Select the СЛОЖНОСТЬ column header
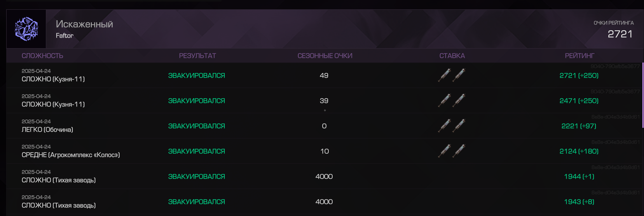The image size is (644, 216). 42,56
